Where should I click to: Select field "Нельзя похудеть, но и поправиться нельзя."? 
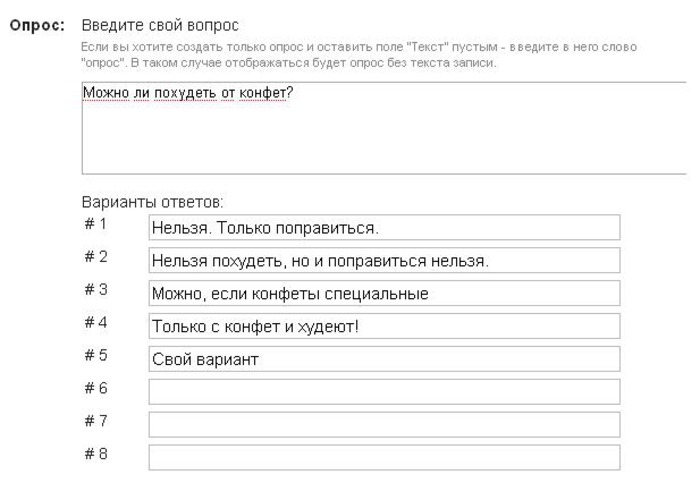tap(384, 261)
